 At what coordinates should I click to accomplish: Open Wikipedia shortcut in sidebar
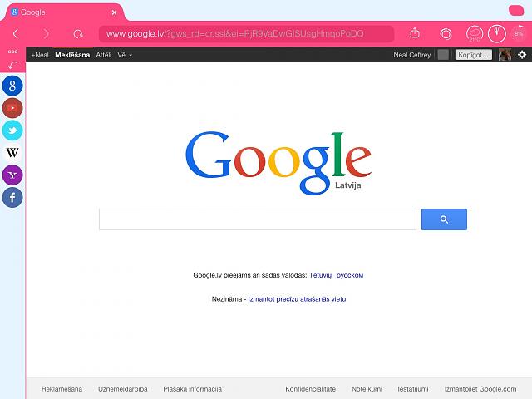(x=12, y=153)
